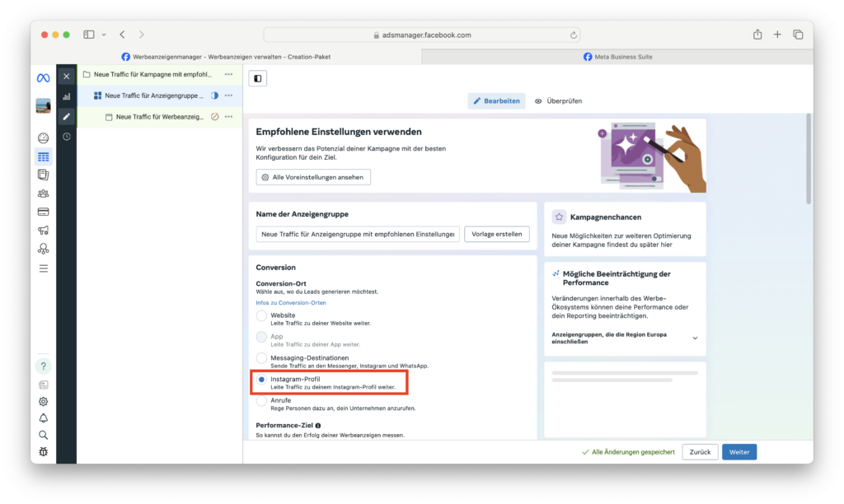Click the adsmanager.facebook.com address bar

pos(421,35)
